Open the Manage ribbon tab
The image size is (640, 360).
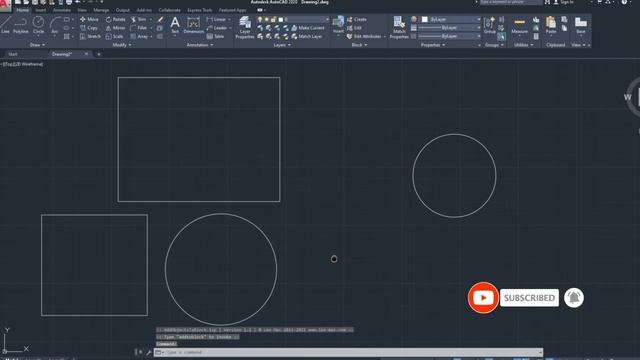tap(101, 10)
